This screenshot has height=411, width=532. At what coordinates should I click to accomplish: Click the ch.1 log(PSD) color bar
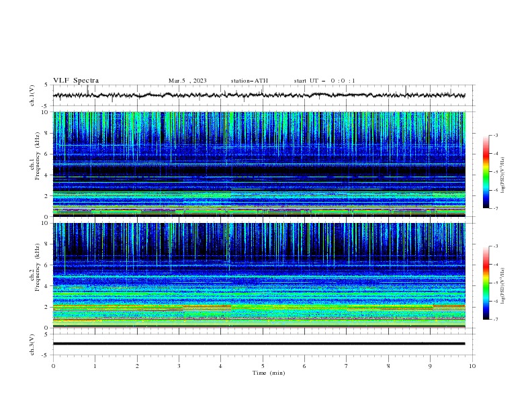click(x=486, y=172)
